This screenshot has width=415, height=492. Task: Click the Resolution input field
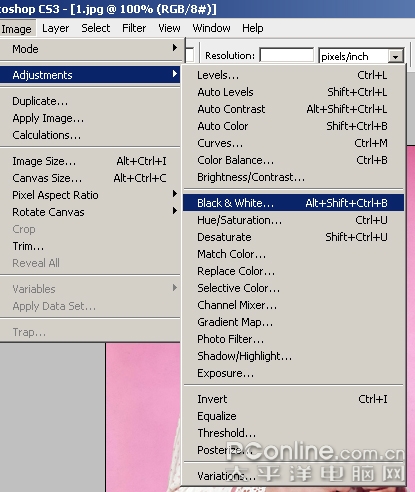(287, 56)
